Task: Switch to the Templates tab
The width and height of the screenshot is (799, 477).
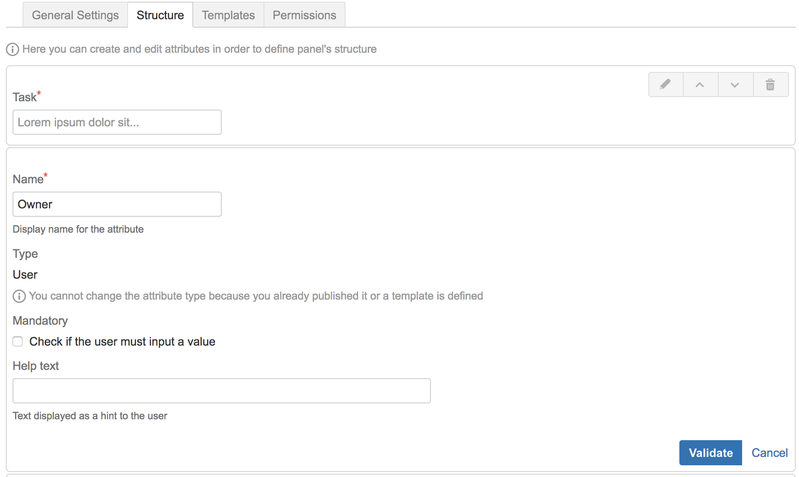Action: click(x=228, y=15)
